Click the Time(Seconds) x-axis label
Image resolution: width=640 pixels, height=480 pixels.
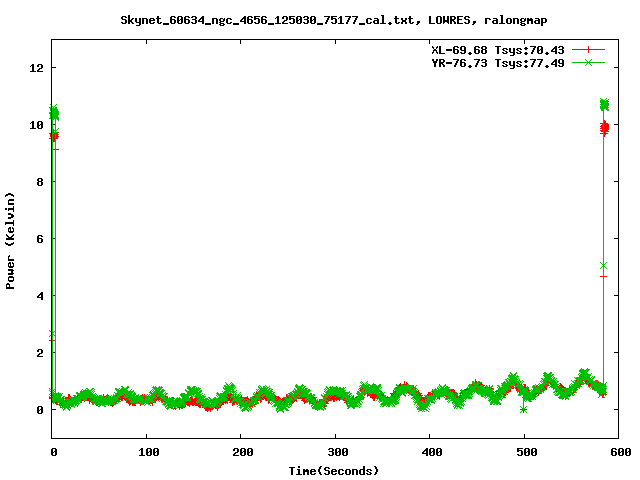coord(333,471)
